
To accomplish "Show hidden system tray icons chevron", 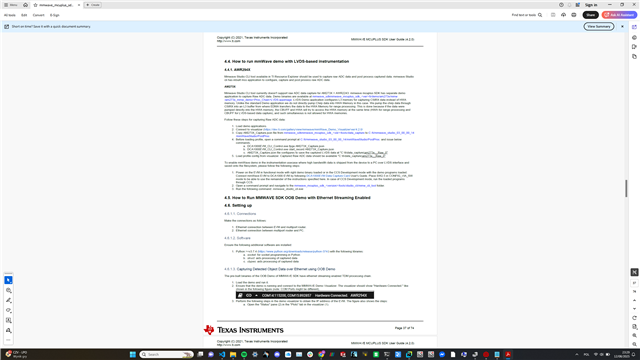I will coord(577,354).
